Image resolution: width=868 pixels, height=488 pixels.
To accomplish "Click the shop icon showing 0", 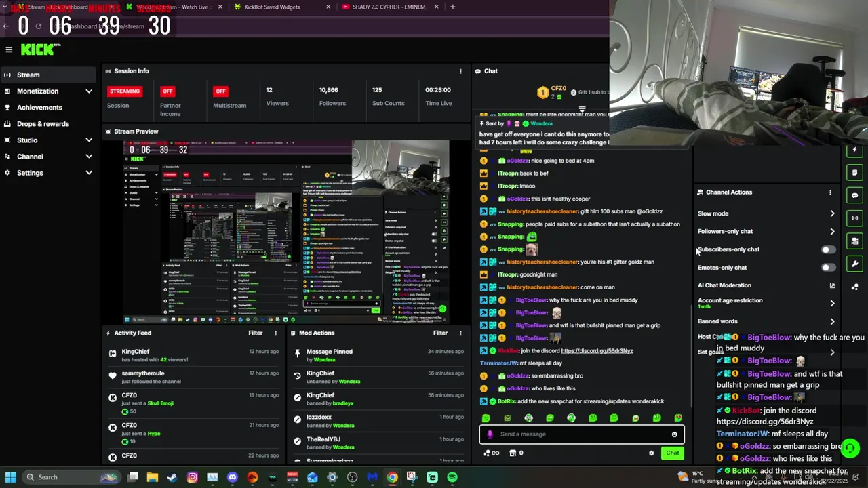I will tap(516, 453).
